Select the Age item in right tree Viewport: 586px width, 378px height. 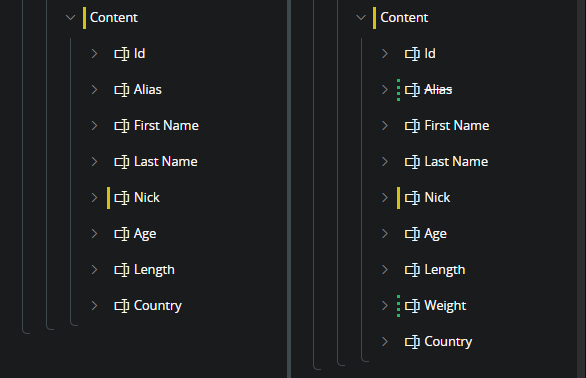[435, 234]
